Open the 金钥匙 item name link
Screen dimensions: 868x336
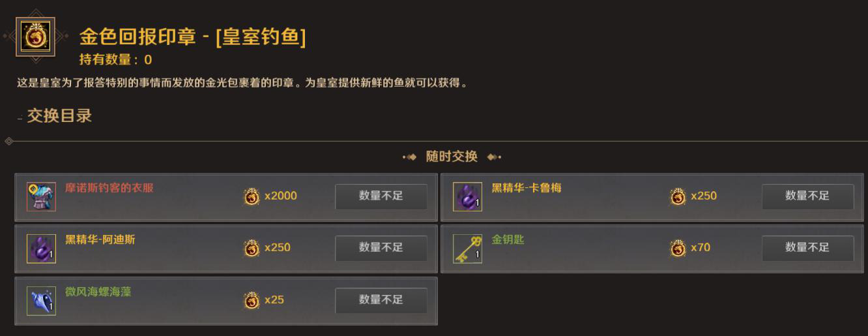[x=508, y=240]
